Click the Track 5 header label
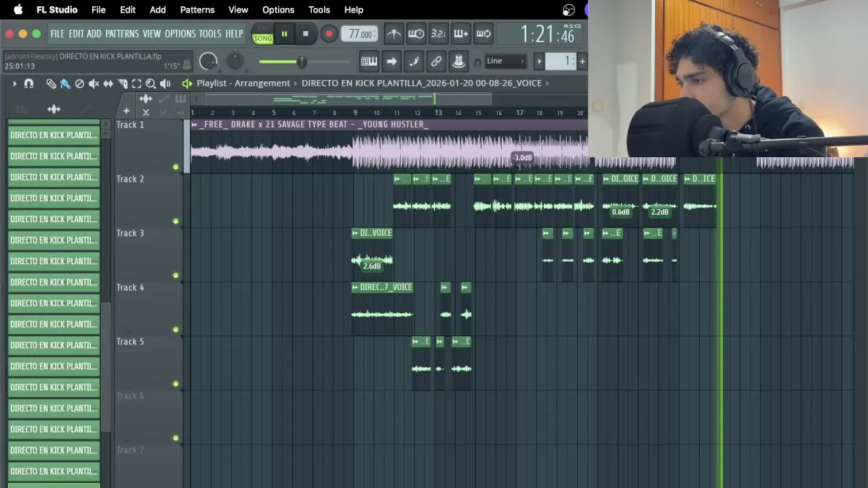The width and height of the screenshot is (868, 488). [x=130, y=342]
